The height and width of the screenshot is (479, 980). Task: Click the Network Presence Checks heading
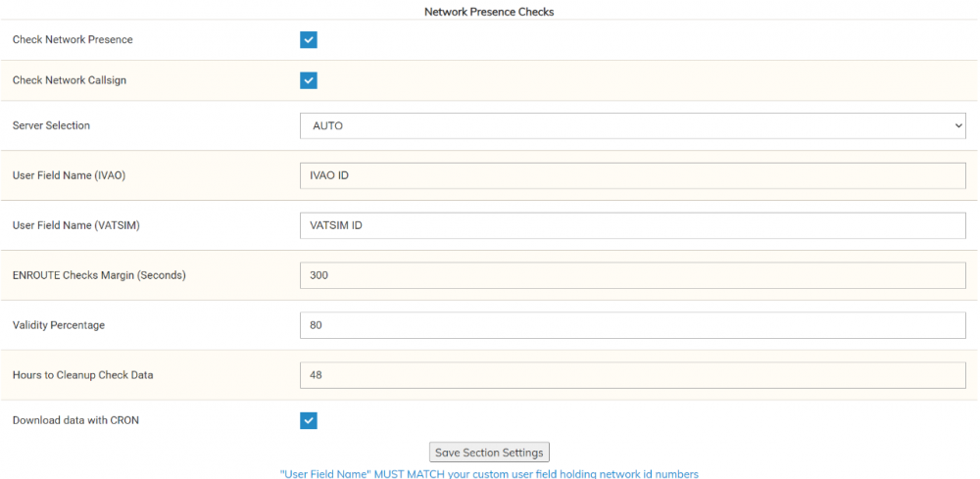pos(489,12)
